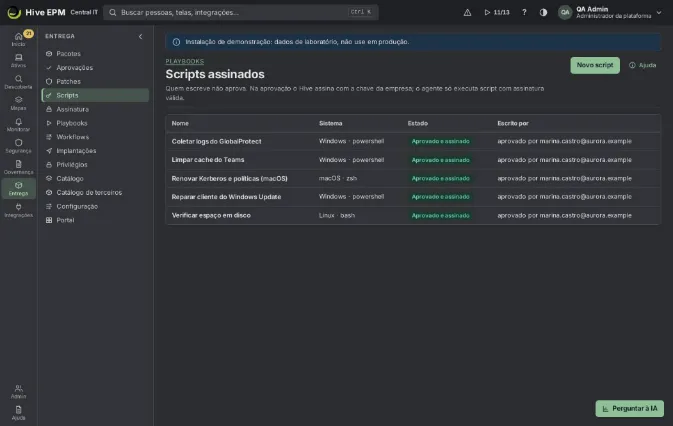This screenshot has width=673, height=426.
Task: Select the Entrega rail icon
Action: pos(18,189)
